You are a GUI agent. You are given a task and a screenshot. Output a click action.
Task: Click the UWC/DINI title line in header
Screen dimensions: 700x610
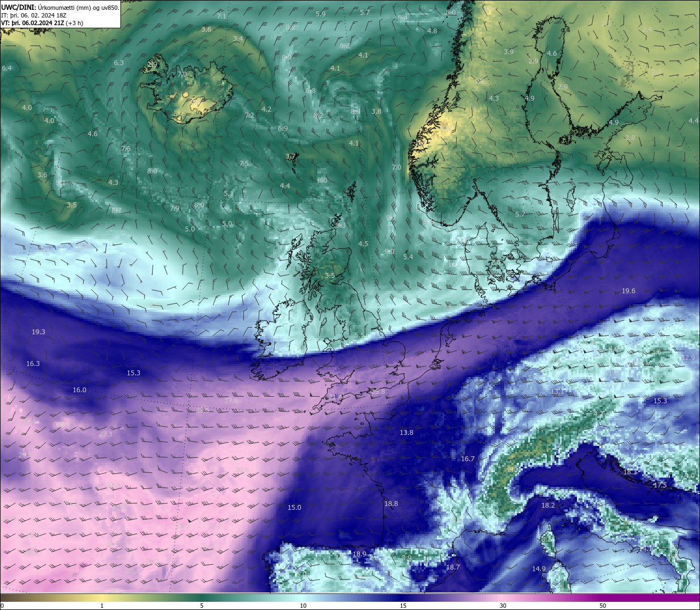click(x=60, y=8)
